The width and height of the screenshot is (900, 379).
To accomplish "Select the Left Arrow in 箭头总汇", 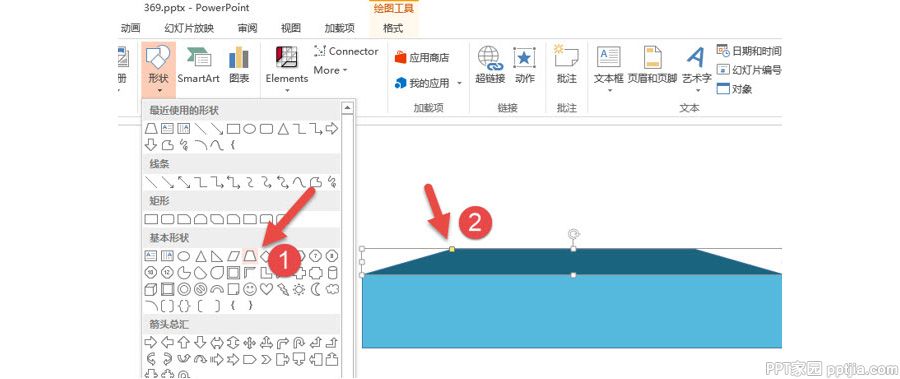I will pos(167,343).
